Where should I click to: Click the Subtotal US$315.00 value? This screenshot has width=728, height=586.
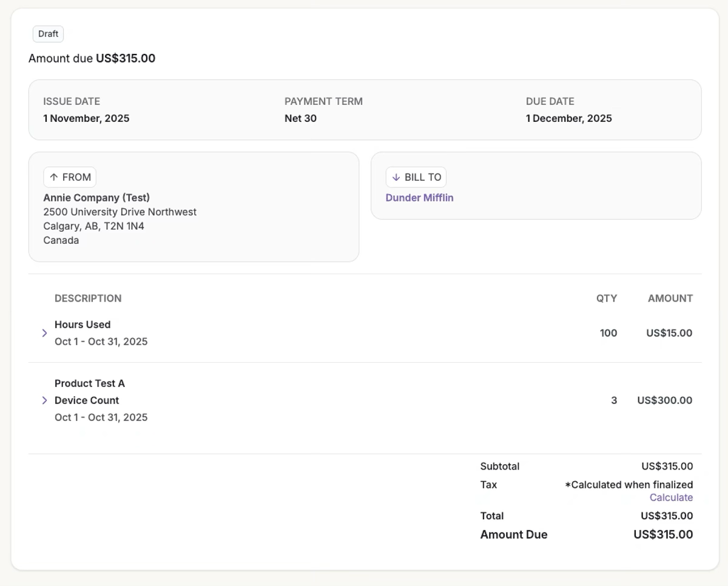point(667,466)
